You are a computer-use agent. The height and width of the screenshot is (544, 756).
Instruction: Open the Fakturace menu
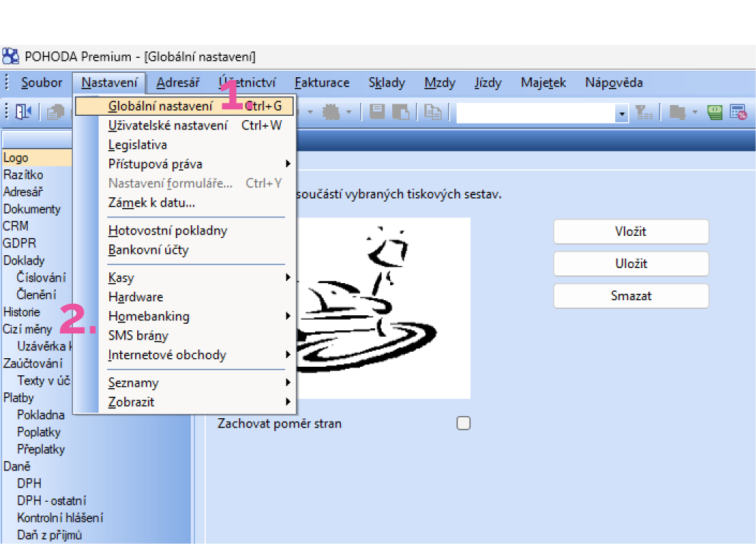tap(322, 82)
